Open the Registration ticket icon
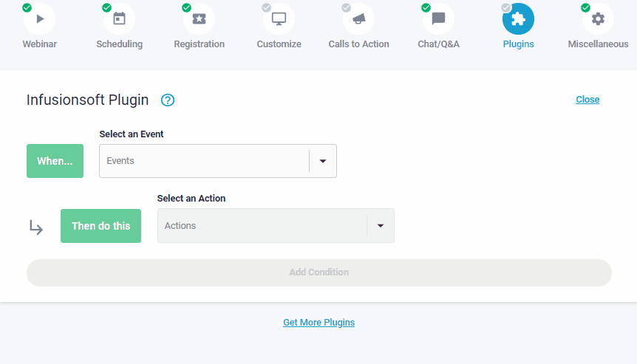This screenshot has height=364, width=637. click(199, 19)
